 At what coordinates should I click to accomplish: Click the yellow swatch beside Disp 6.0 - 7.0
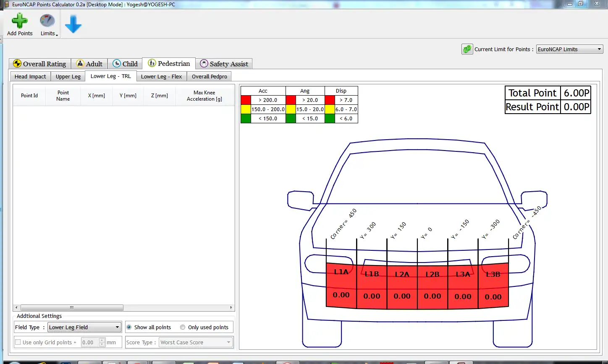[330, 109]
